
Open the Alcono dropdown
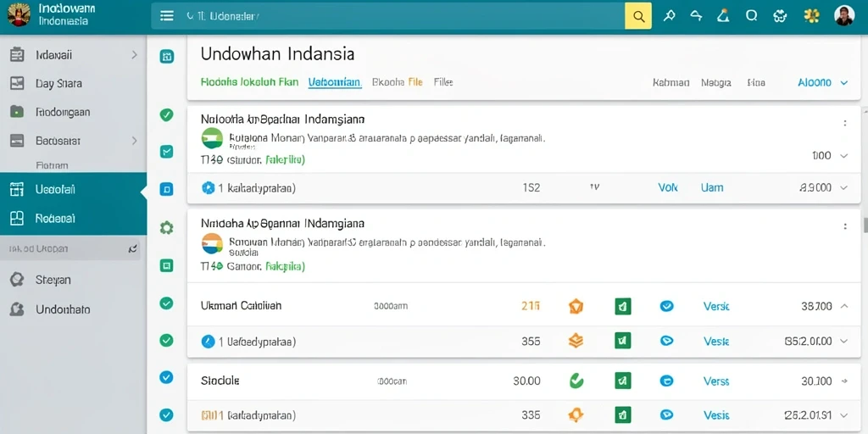pos(822,82)
